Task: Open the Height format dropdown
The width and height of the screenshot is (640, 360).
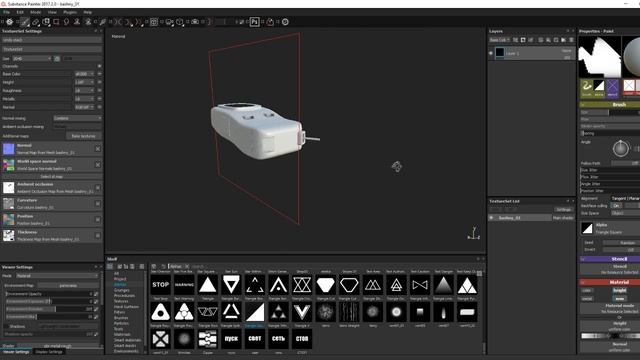Action: [84, 82]
